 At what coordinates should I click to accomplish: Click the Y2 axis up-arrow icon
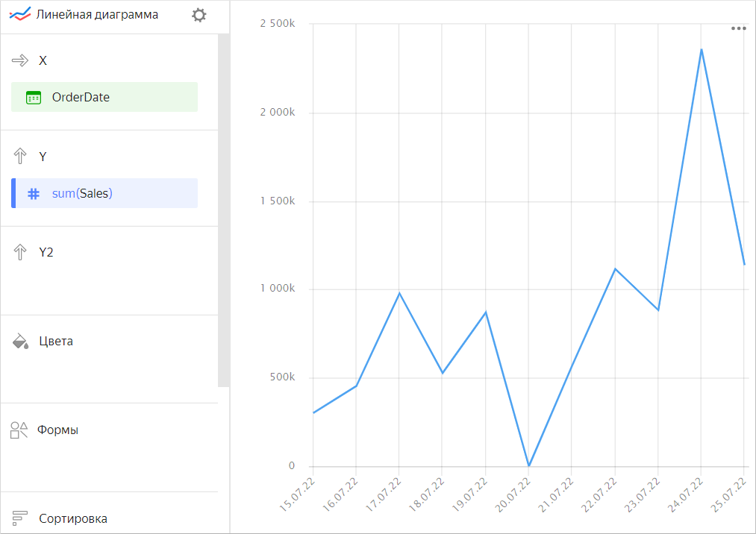pos(20,252)
